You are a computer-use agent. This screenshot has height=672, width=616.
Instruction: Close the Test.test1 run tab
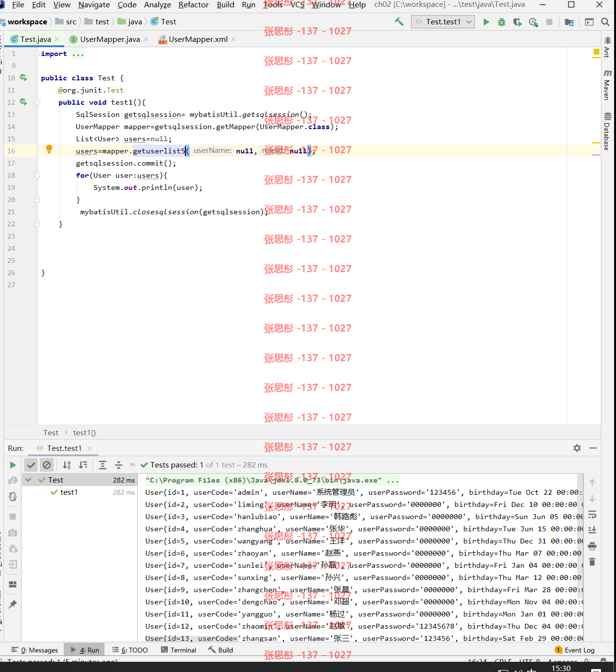[90, 448]
